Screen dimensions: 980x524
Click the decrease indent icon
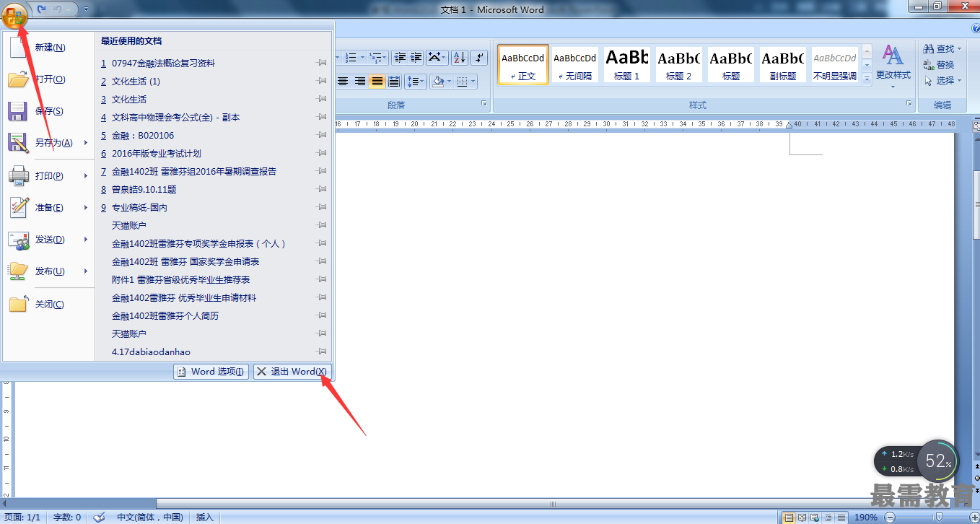click(398, 57)
